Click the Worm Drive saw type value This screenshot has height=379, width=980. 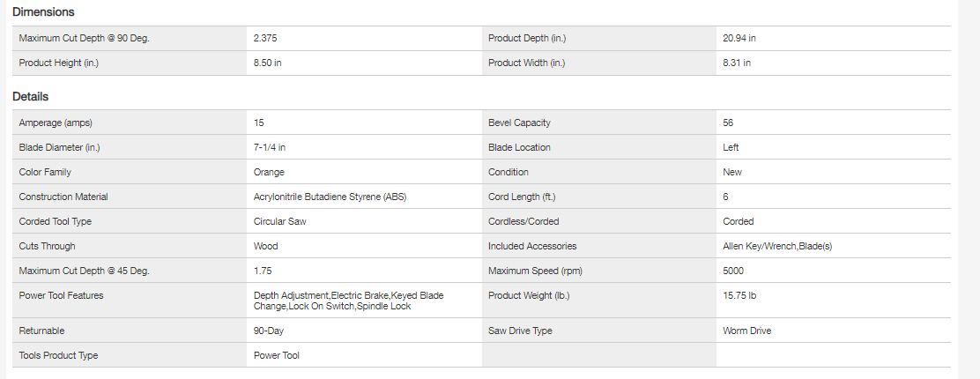click(x=746, y=331)
